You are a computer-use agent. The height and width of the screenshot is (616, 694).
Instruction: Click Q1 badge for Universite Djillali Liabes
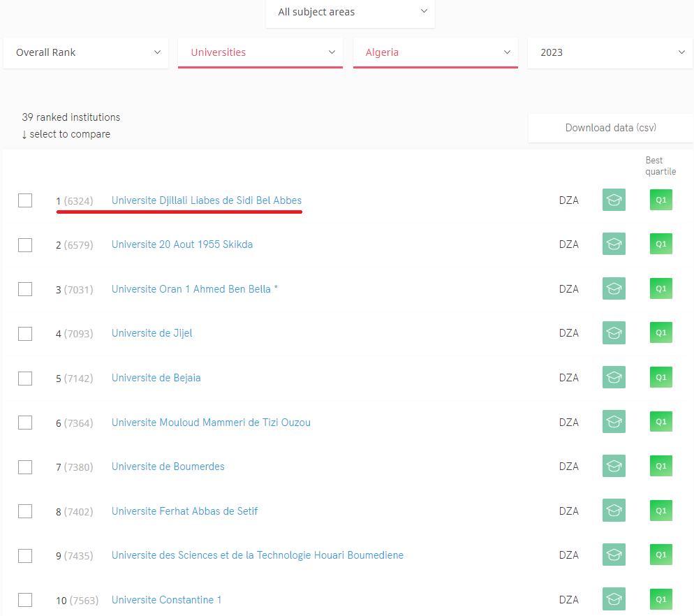coord(660,200)
